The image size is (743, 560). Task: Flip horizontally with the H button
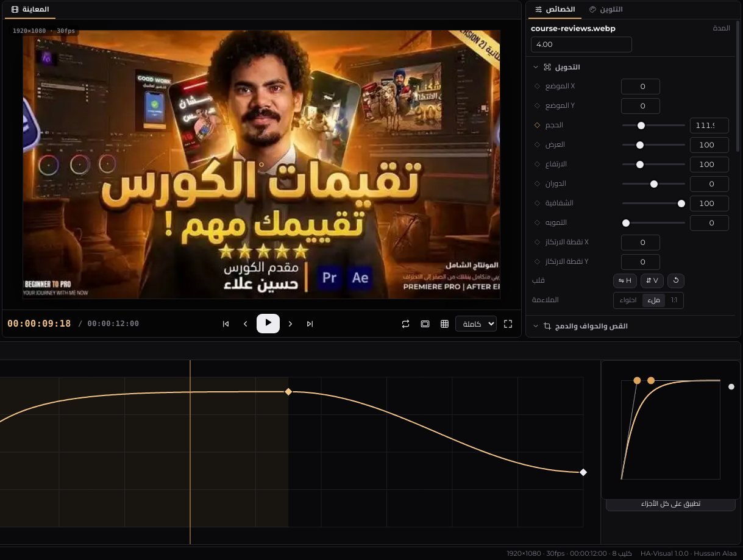[625, 281]
